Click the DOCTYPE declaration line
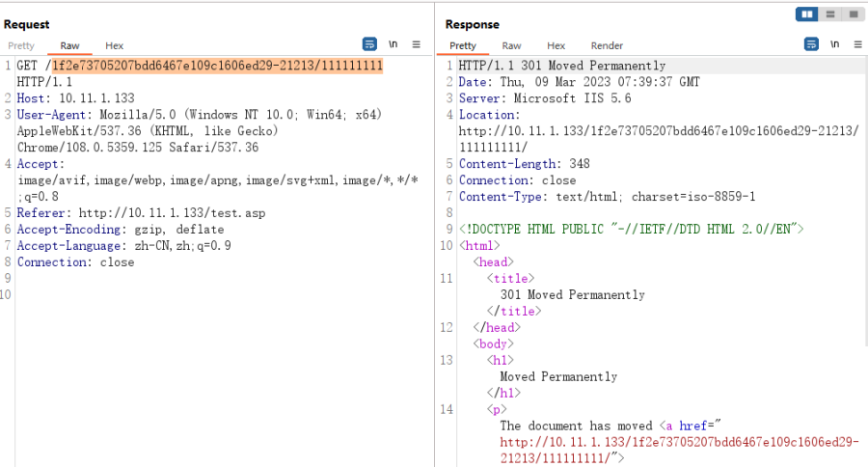868x467 pixels. click(x=631, y=230)
